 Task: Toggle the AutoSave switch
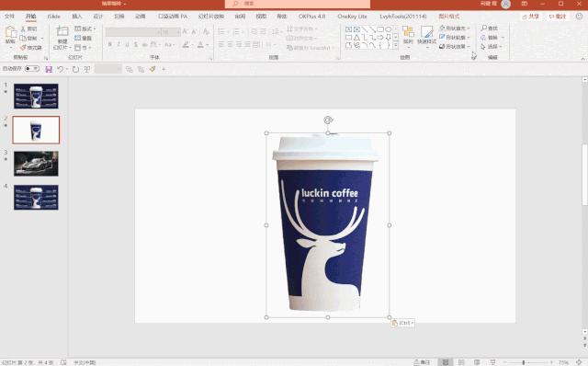32,69
